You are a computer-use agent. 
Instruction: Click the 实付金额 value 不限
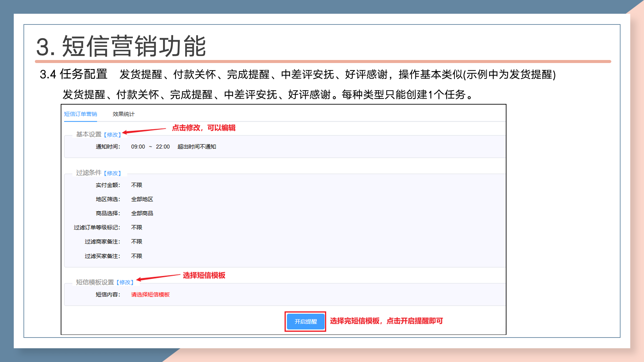point(137,185)
